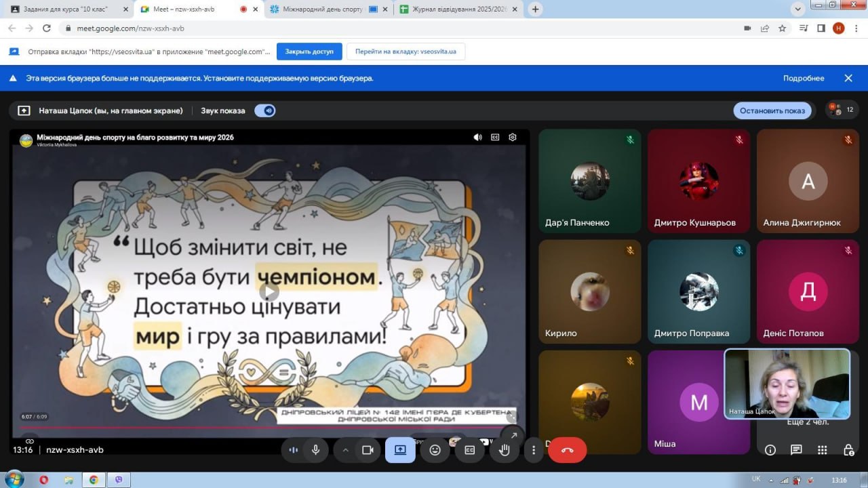Toggle the presentation audio switch

pyautogui.click(x=265, y=110)
